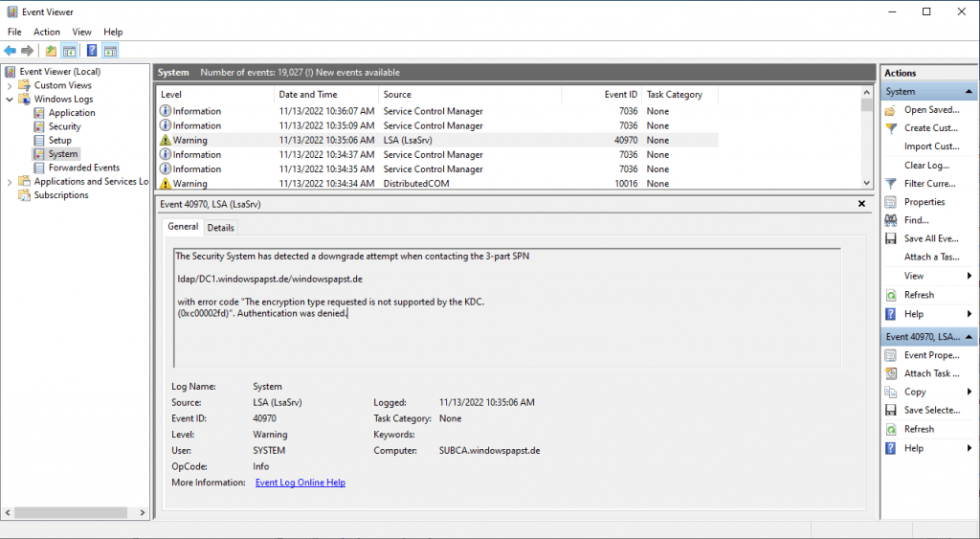
Task: Click the blue Help toolbar icon
Action: 92,51
